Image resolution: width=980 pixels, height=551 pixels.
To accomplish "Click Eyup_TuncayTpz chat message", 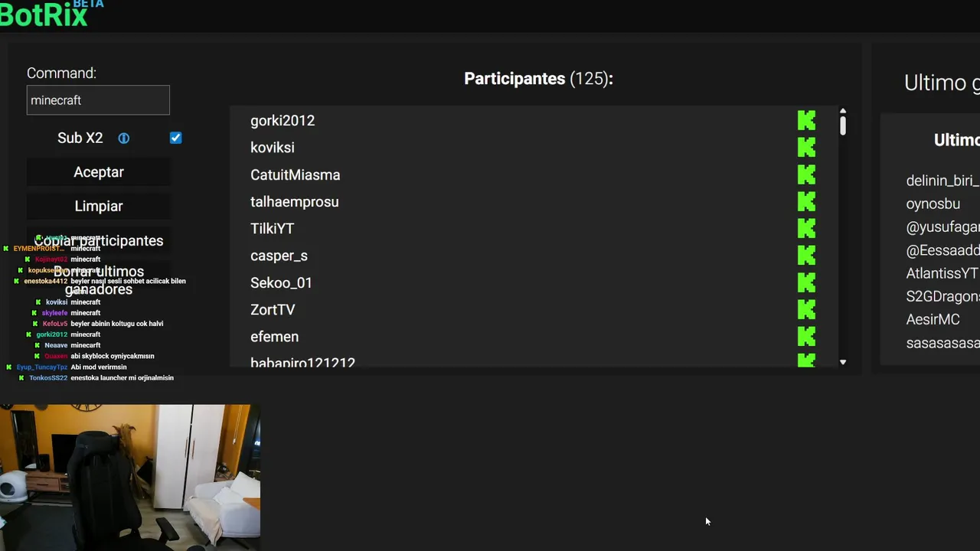I will click(x=67, y=367).
